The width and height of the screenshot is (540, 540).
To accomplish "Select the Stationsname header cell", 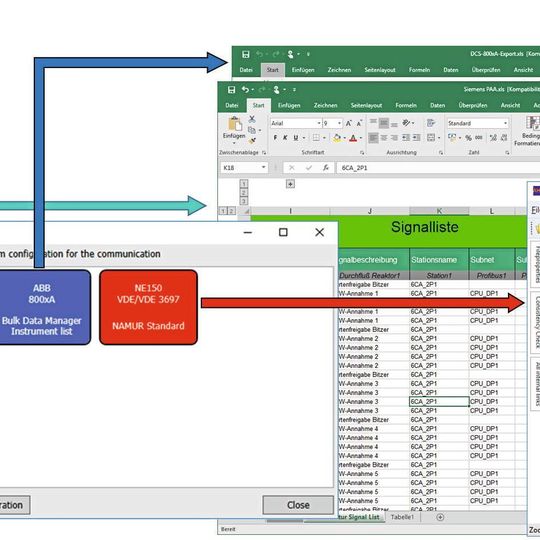I will pos(439,260).
